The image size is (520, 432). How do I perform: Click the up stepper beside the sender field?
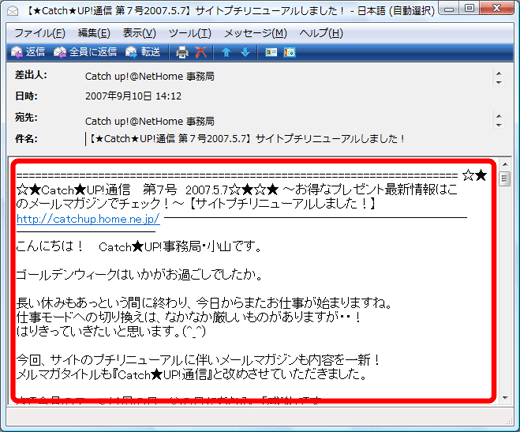click(x=499, y=73)
